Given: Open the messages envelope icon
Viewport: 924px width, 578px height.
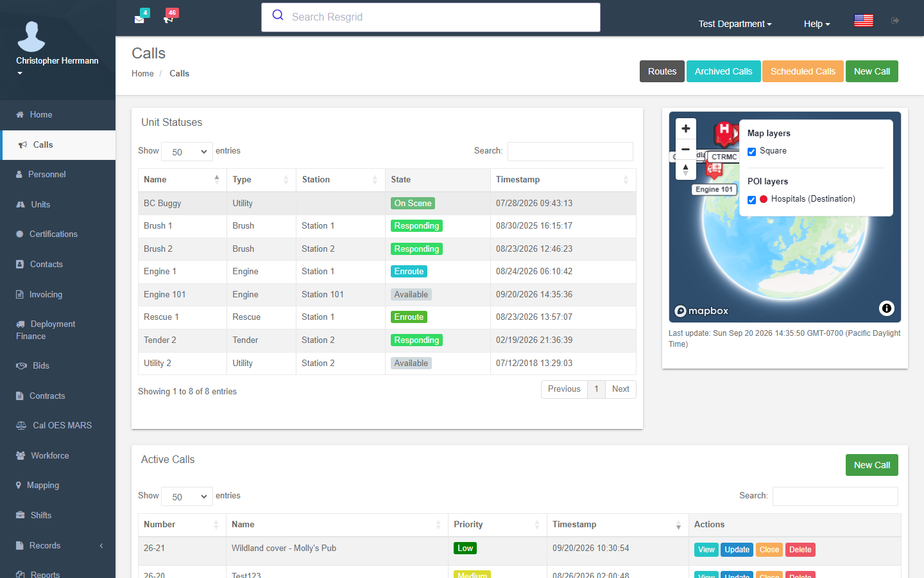Looking at the screenshot, I should point(139,19).
